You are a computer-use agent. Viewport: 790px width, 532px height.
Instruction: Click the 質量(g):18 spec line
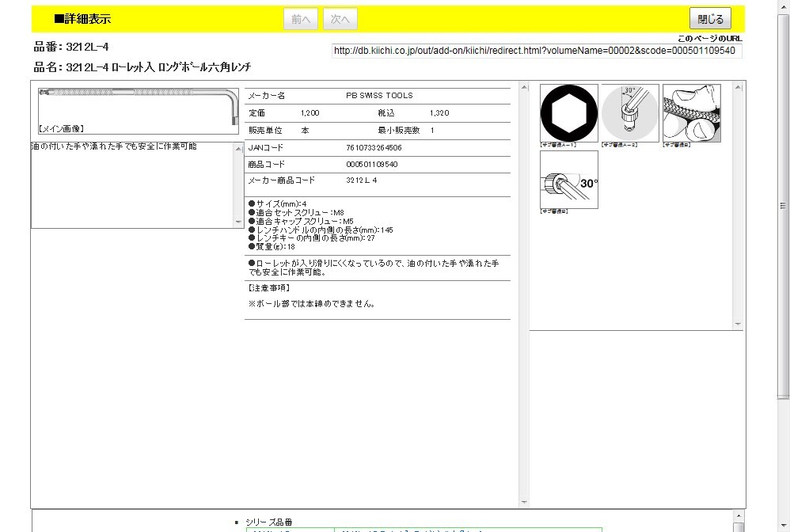pyautogui.click(x=272, y=247)
